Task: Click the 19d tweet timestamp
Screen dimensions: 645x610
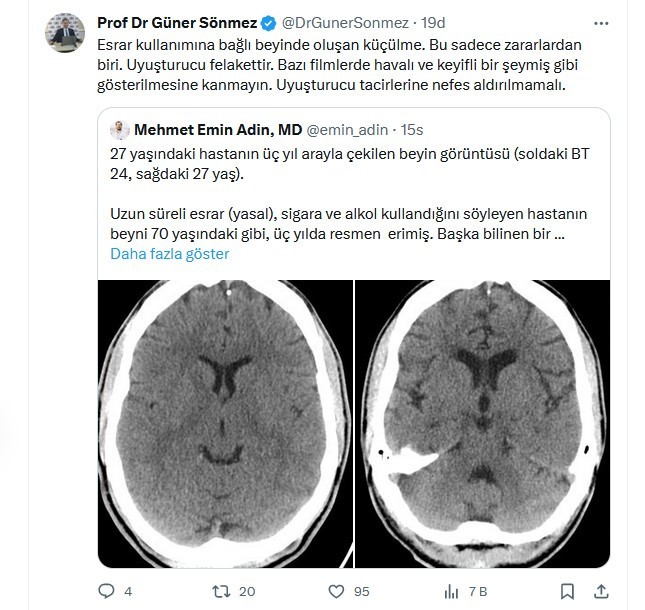Action: tap(433, 23)
